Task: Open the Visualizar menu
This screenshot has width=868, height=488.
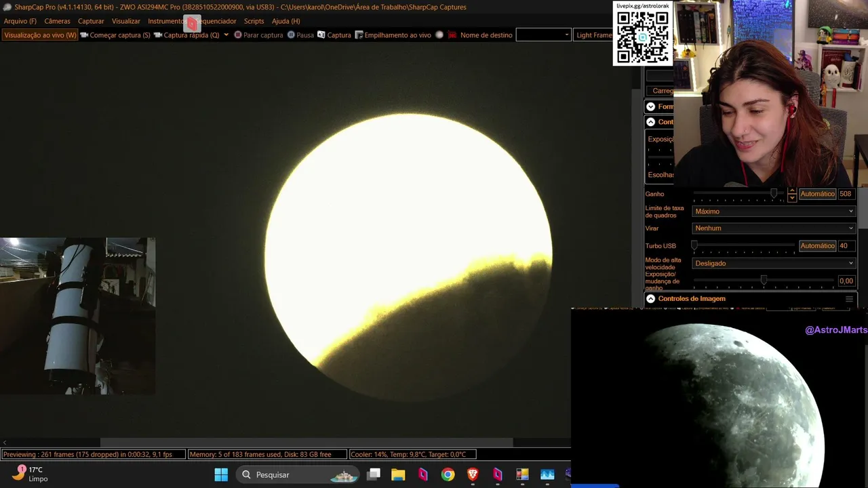Action: click(126, 21)
